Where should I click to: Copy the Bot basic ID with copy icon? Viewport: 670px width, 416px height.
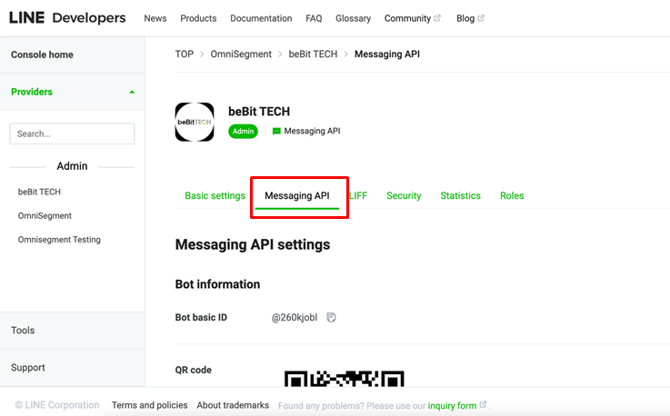click(331, 318)
